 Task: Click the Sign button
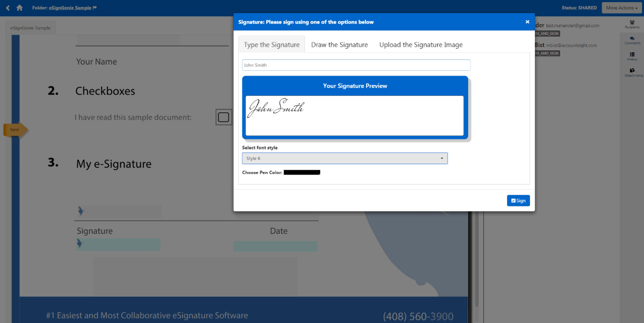tap(518, 200)
